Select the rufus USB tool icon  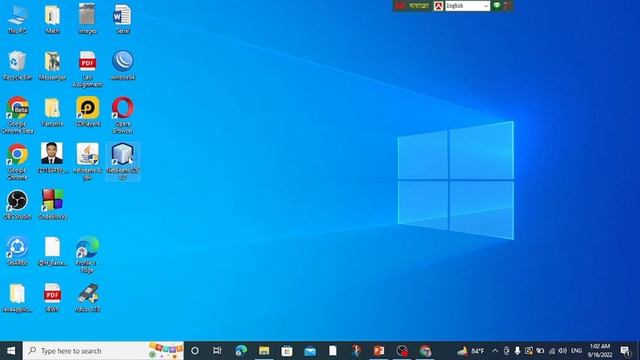pos(87,298)
